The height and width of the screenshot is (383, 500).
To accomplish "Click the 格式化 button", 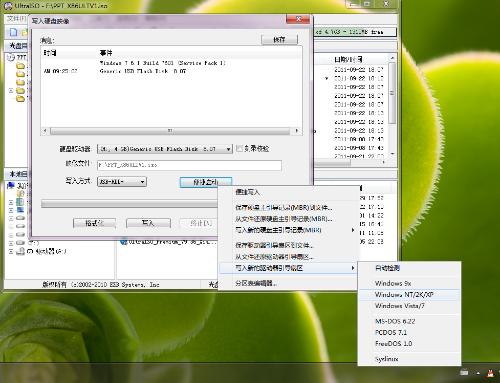I will (x=94, y=223).
